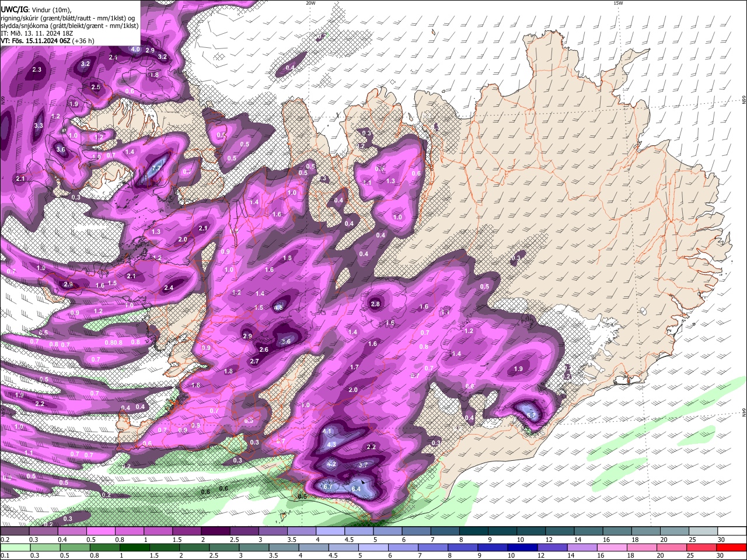Image resolution: width=747 pixels, height=560 pixels.
Task: Click the 3.3 value label offshore to the west
Action: click(x=39, y=125)
